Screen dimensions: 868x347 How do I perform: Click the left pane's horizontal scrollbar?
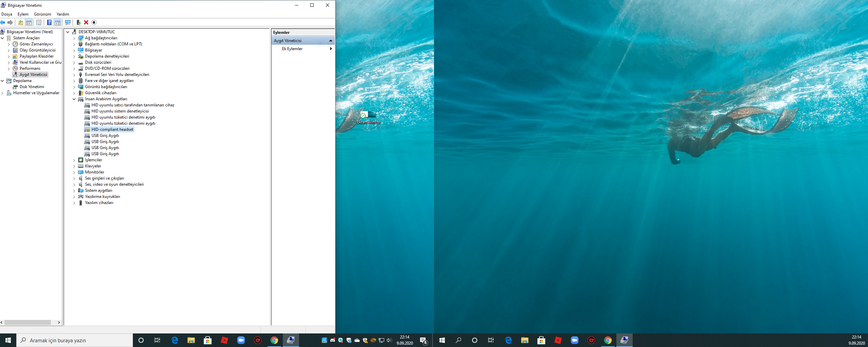pos(27,323)
